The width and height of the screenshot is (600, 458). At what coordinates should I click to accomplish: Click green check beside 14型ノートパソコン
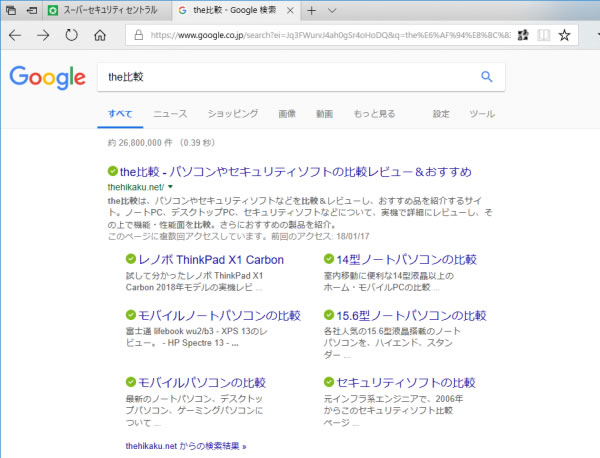click(x=329, y=259)
